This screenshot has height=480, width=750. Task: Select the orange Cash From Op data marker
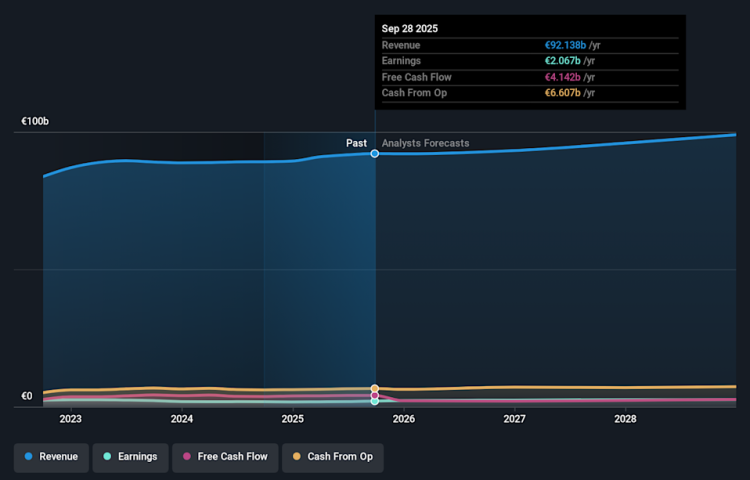coord(375,388)
